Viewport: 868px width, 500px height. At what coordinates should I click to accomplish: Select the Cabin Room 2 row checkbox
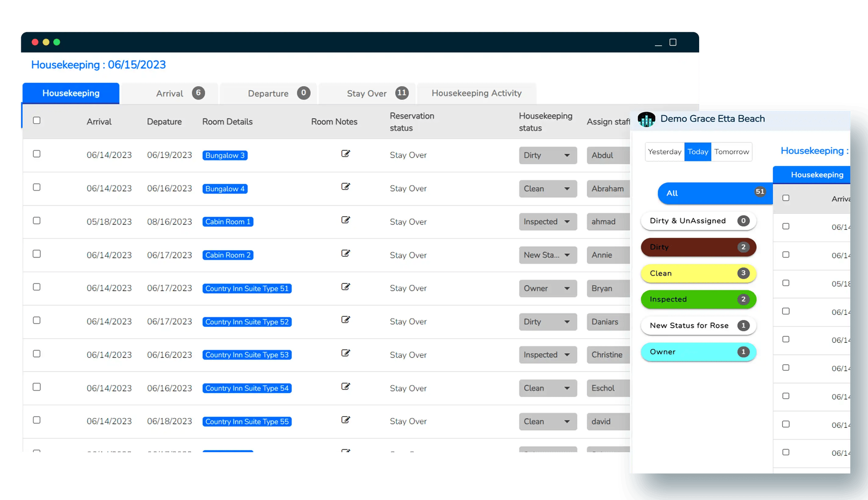[x=37, y=254]
